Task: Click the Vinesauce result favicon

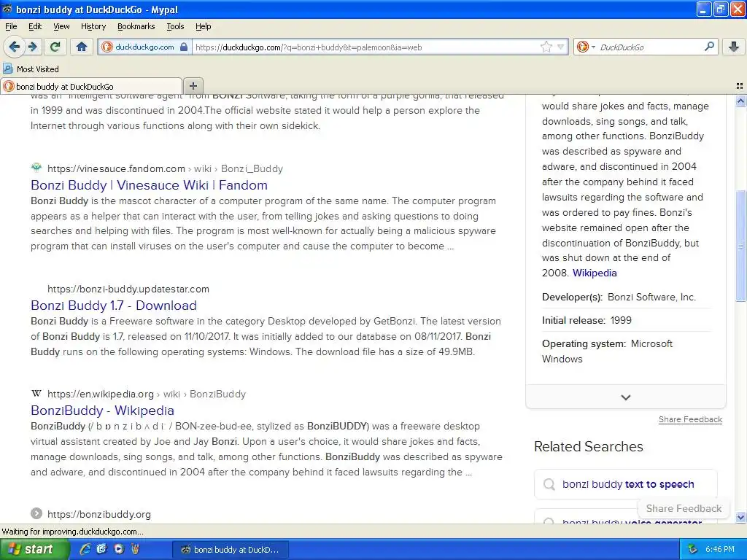Action: coord(36,168)
